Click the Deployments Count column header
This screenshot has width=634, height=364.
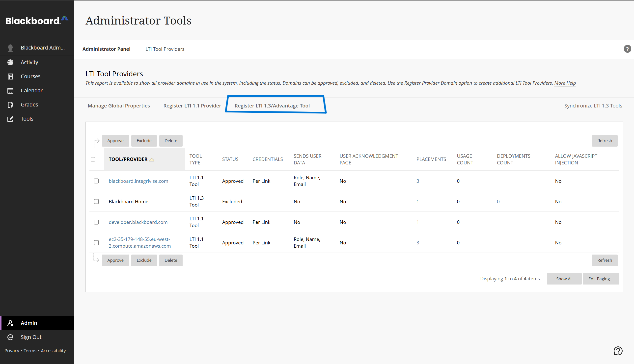click(513, 159)
